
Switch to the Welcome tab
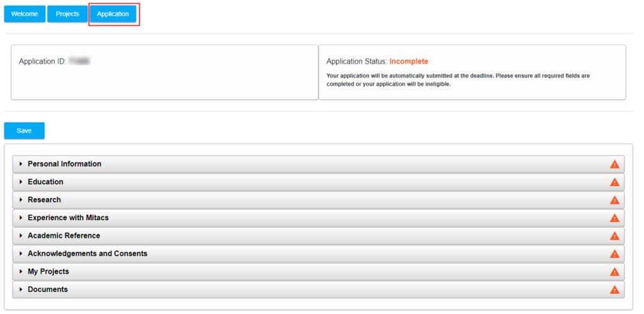point(25,14)
